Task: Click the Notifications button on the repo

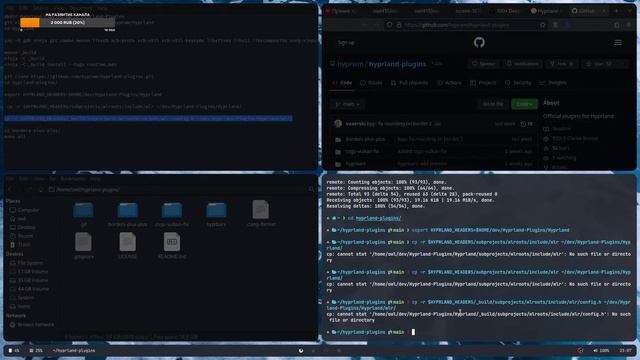Action: tap(522, 64)
